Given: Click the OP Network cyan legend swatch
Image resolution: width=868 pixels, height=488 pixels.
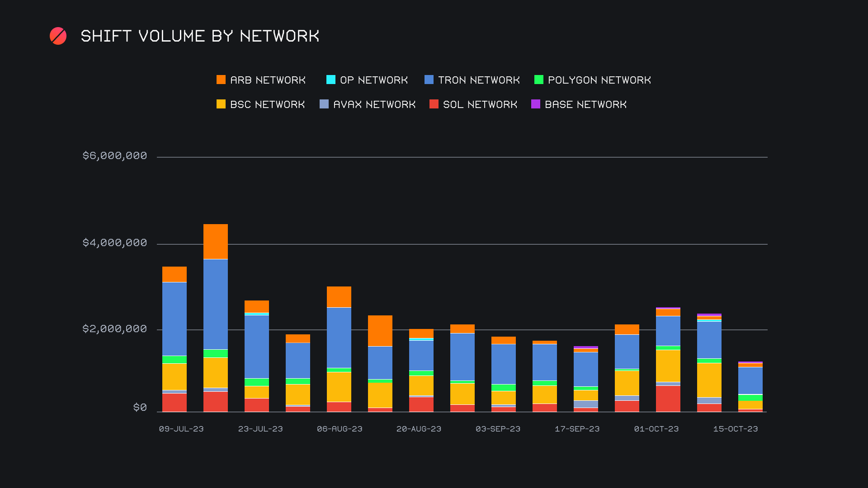Looking at the screenshot, I should pos(331,80).
